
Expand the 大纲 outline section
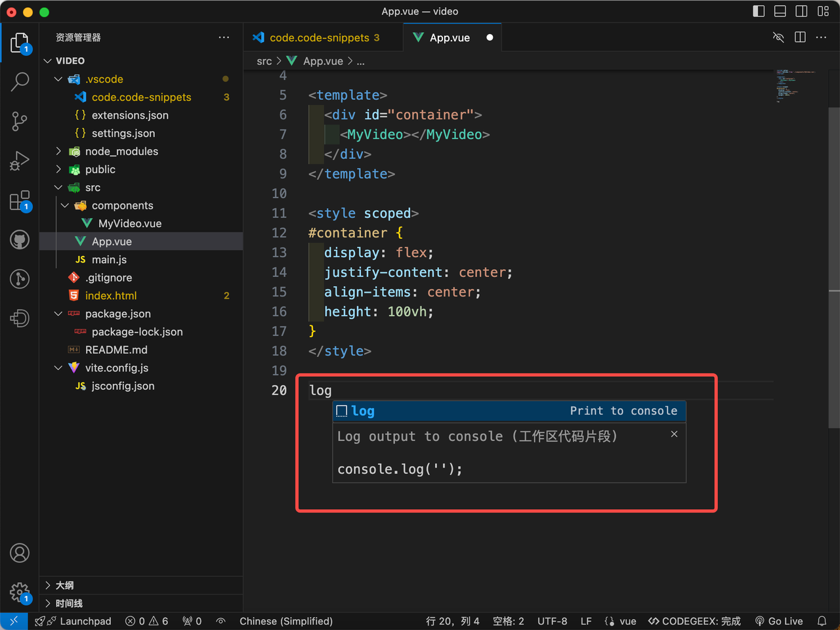pyautogui.click(x=141, y=585)
